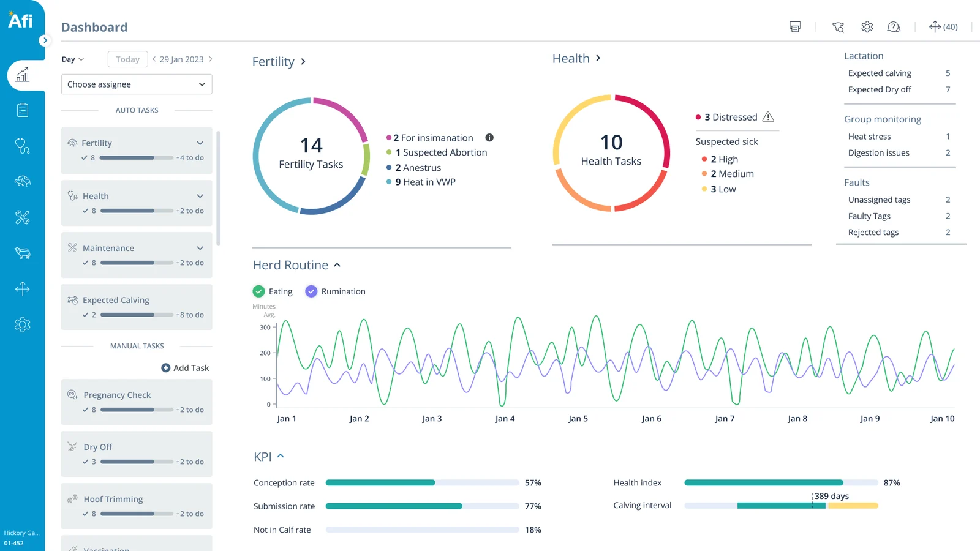This screenshot has height=551, width=980.
Task: Open the Choose assignee dropdown
Action: pos(137,84)
